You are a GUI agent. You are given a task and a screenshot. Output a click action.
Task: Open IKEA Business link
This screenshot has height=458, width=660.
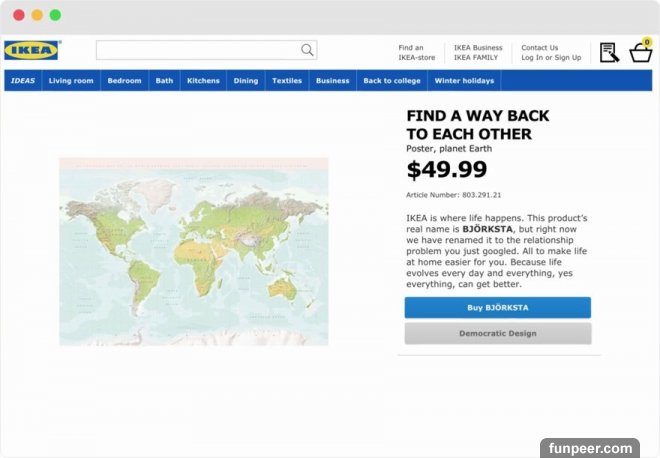click(478, 47)
